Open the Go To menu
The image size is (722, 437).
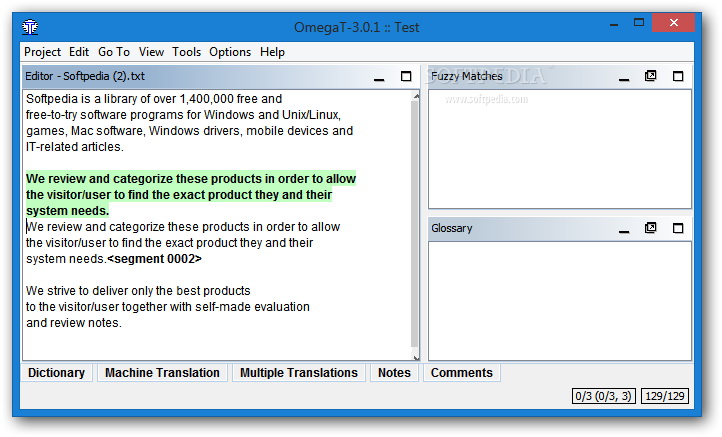tap(114, 52)
